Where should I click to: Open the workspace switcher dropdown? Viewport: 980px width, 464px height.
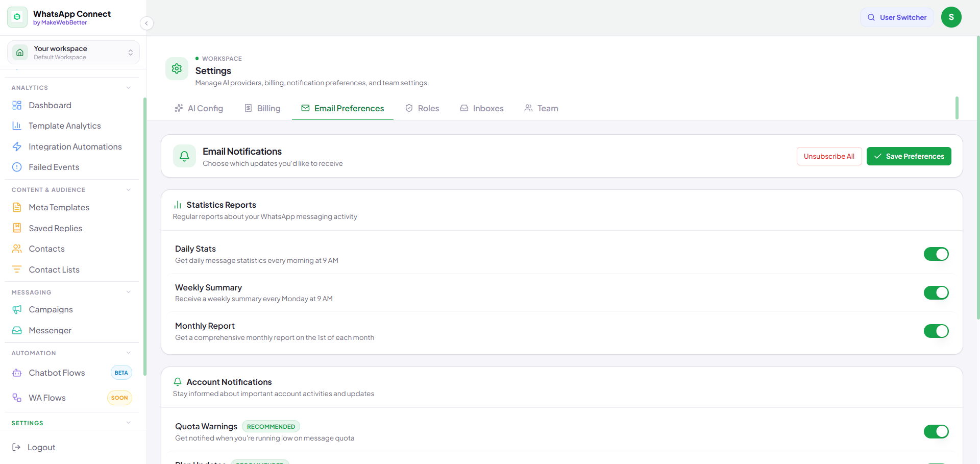pyautogui.click(x=73, y=53)
